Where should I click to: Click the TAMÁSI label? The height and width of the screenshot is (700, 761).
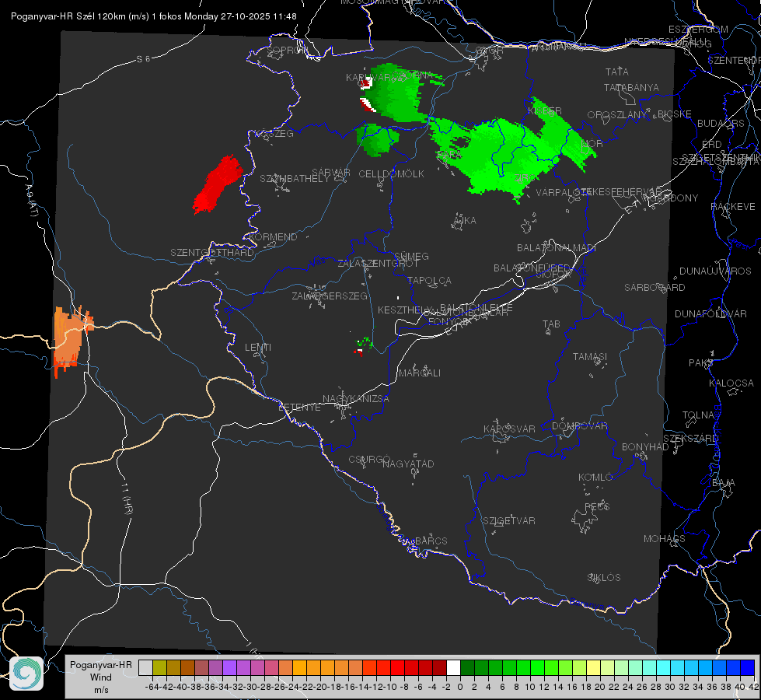[x=590, y=356]
